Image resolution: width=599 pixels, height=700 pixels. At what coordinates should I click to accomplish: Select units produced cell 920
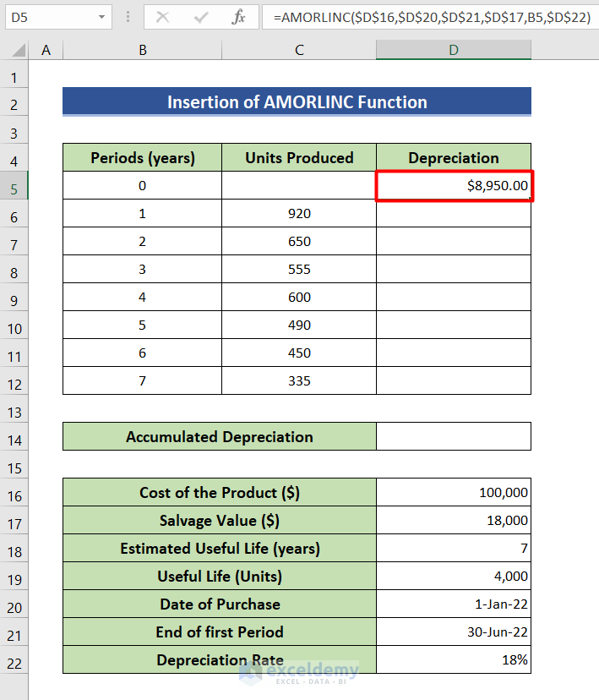click(299, 213)
